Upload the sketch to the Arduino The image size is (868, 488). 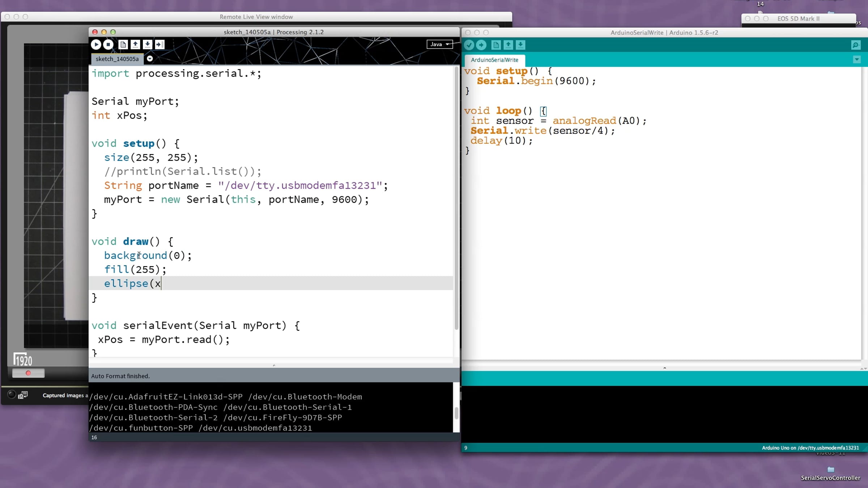coord(481,45)
